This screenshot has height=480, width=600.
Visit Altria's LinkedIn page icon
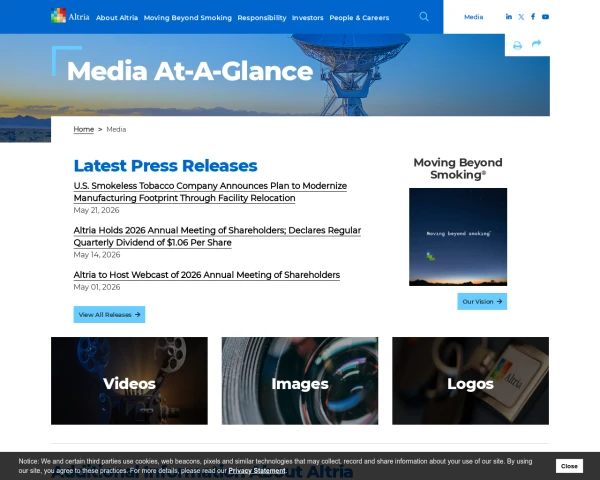click(x=509, y=16)
